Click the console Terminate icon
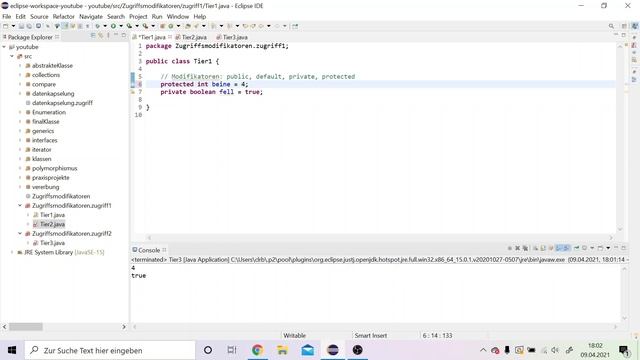 510,248
